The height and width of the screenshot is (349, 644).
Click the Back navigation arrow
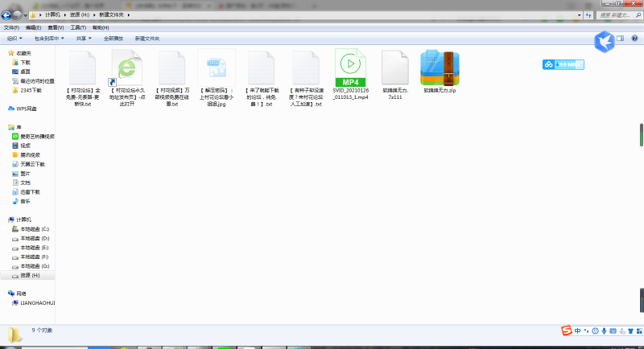click(7, 15)
